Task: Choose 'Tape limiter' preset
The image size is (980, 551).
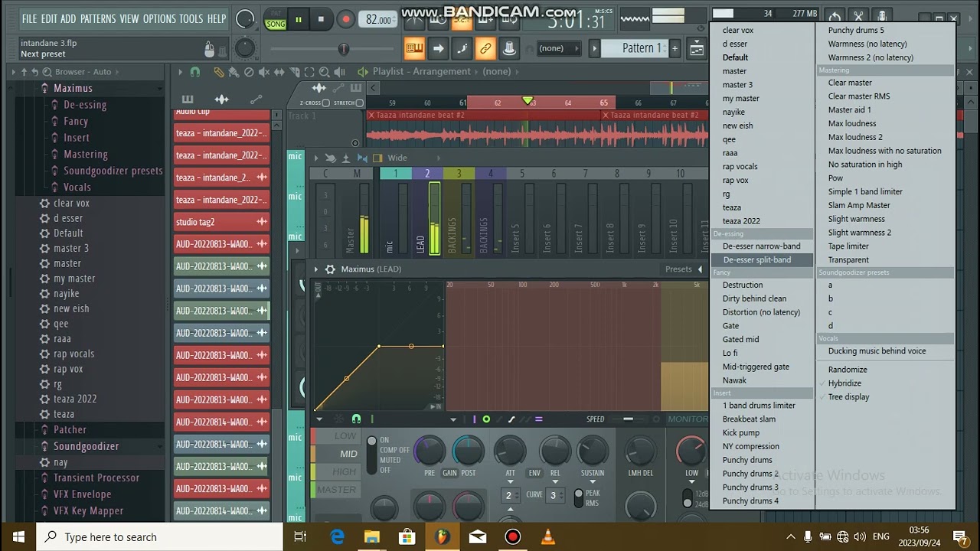Action: [x=848, y=246]
